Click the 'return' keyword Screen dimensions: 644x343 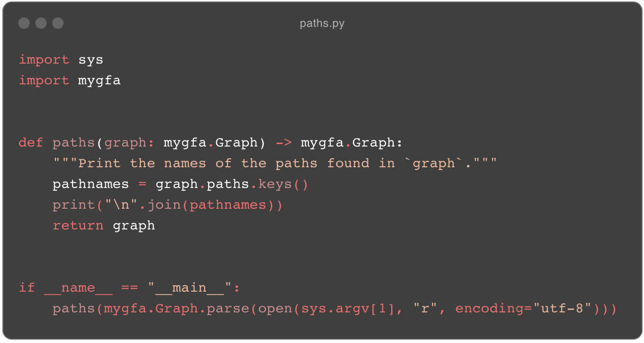[x=78, y=225]
